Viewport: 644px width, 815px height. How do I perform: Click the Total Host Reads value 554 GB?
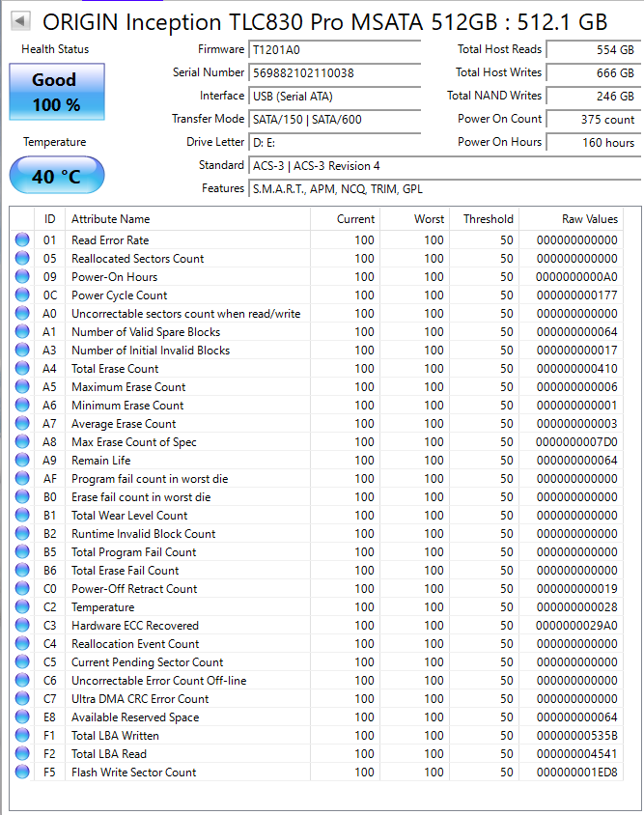(594, 50)
